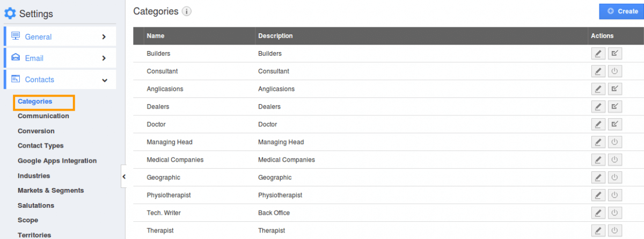Open Communication settings in sidebar
The width and height of the screenshot is (644, 239).
pyautogui.click(x=43, y=116)
